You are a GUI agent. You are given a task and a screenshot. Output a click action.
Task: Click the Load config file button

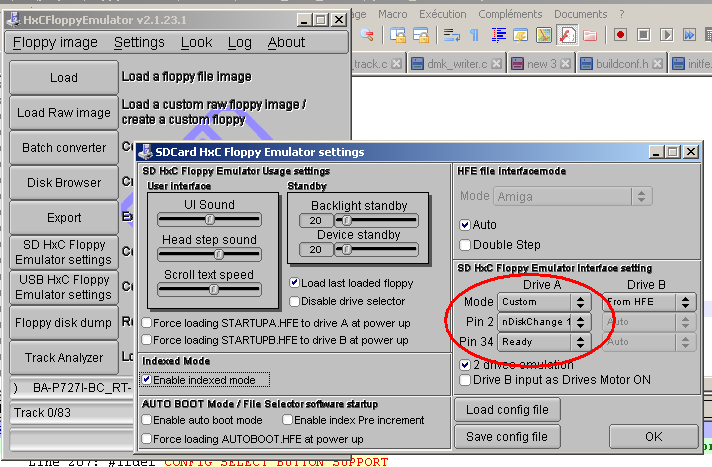click(507, 410)
